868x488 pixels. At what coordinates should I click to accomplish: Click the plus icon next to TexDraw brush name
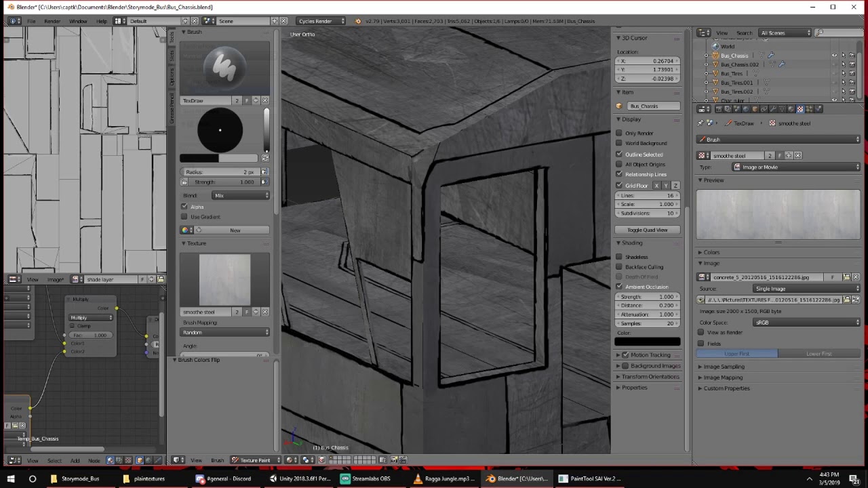256,100
